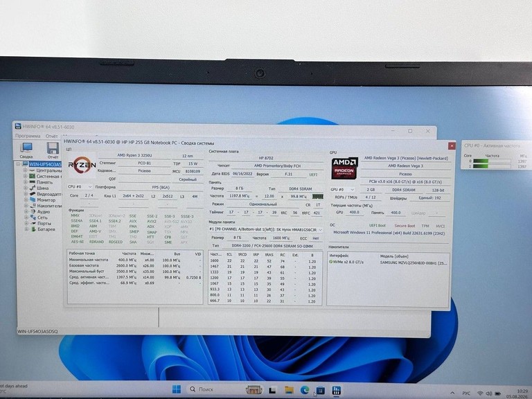This screenshot has height=399, width=532.
Task: Expand the Память tree node
Action: click(26, 182)
